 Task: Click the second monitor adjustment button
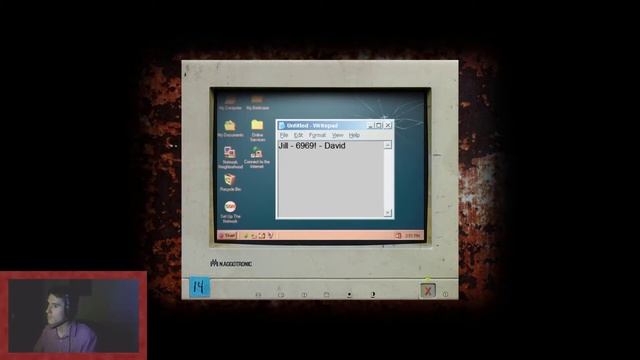[x=281, y=294]
